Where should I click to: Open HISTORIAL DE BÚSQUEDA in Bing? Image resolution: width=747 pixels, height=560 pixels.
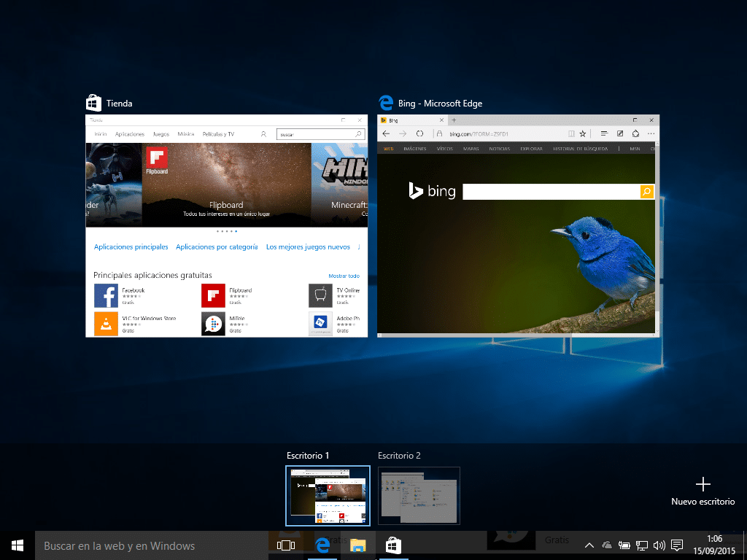580,149
